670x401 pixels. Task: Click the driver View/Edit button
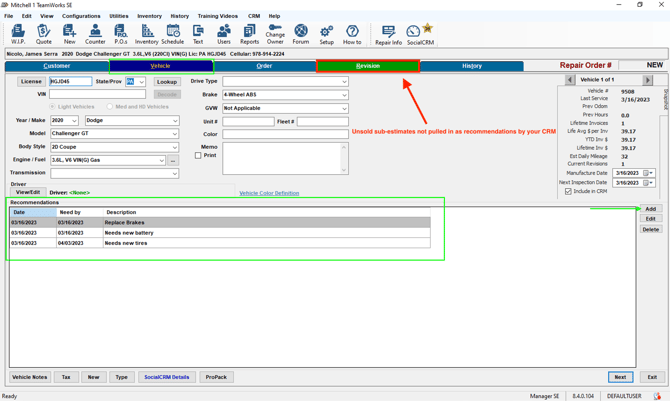coord(28,193)
